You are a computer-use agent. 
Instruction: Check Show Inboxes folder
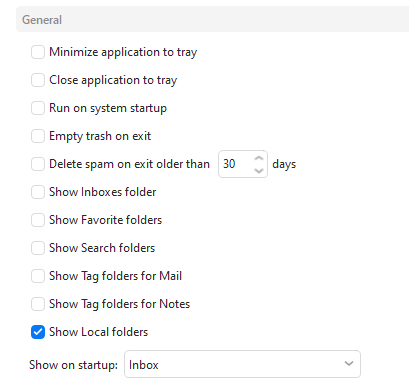click(x=38, y=192)
